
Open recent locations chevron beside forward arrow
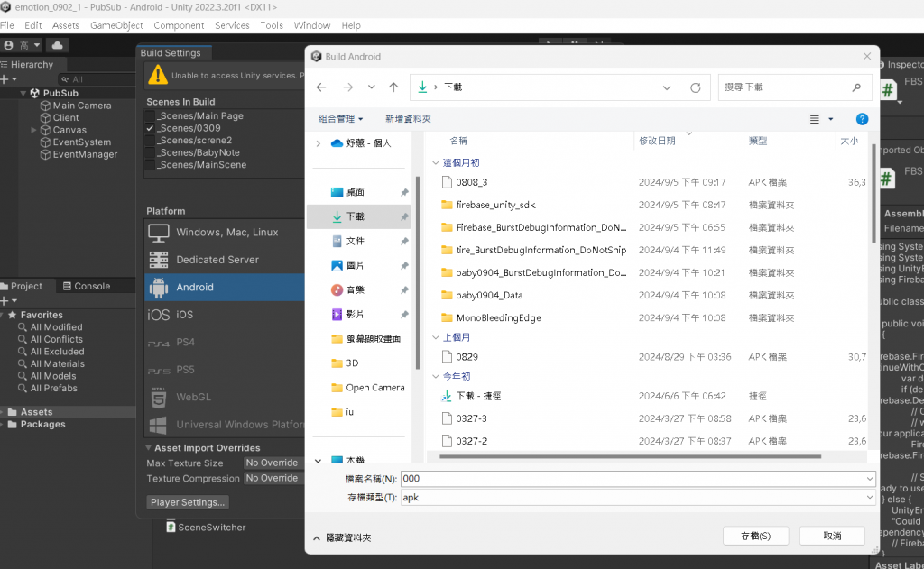tap(371, 87)
